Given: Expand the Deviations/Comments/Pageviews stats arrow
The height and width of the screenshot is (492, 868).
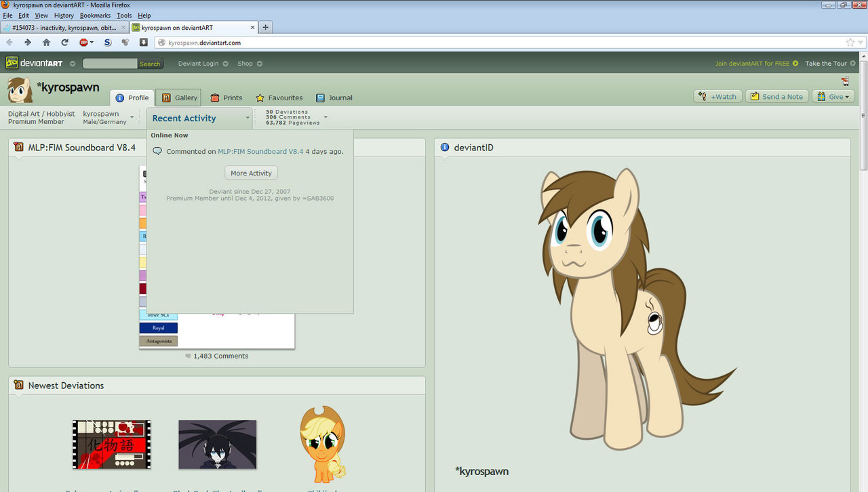Looking at the screenshot, I should (325, 117).
